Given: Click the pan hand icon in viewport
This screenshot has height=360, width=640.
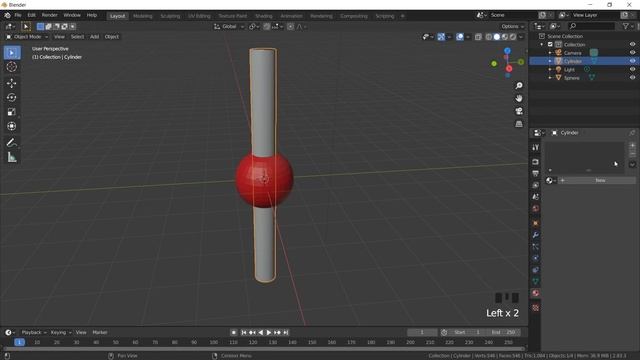Looking at the screenshot, I should [519, 98].
